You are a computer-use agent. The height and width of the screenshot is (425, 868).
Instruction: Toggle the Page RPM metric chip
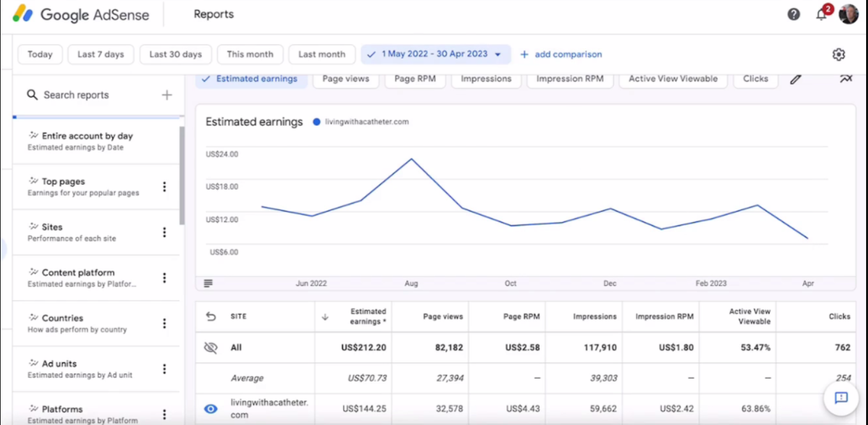tap(414, 79)
